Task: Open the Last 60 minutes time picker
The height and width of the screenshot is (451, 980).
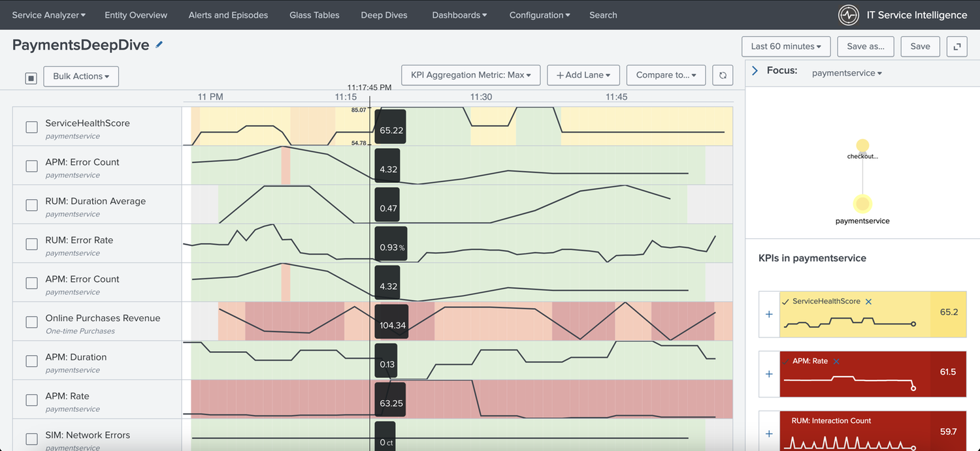Action: tap(785, 46)
